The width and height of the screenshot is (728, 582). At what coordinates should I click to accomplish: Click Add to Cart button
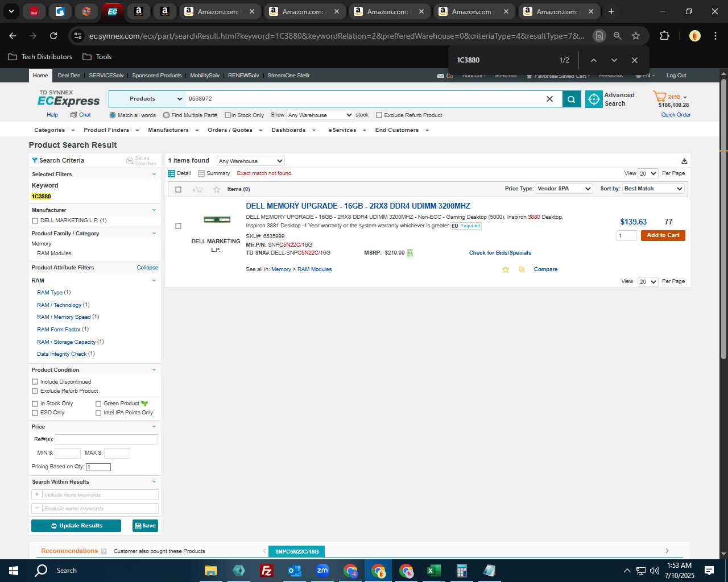click(663, 235)
